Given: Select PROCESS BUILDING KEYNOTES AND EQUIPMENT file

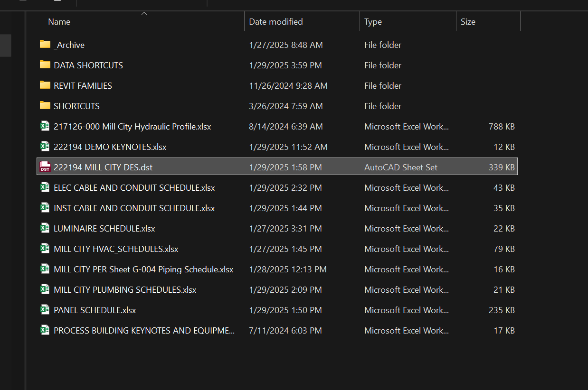Looking at the screenshot, I should coord(144,331).
